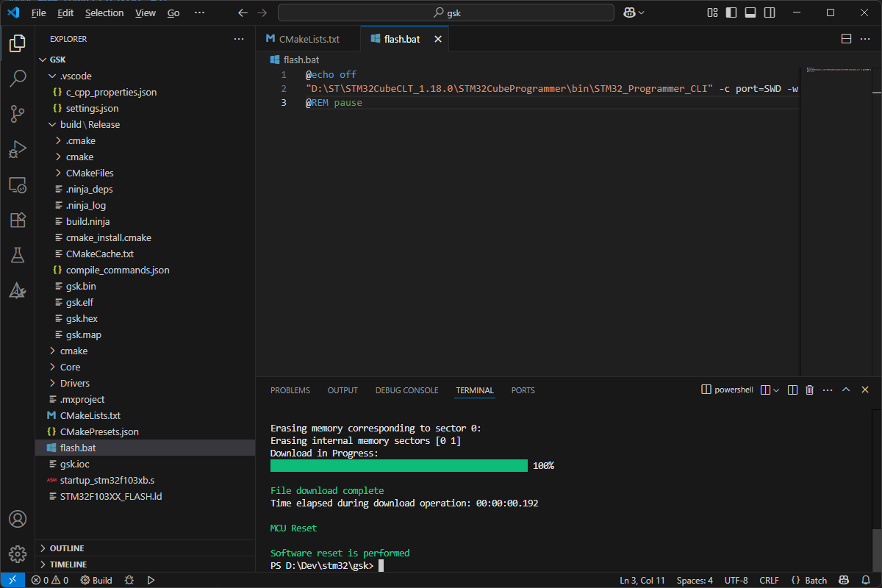
Task: Open the Accounts menu icon
Action: pos(18,519)
